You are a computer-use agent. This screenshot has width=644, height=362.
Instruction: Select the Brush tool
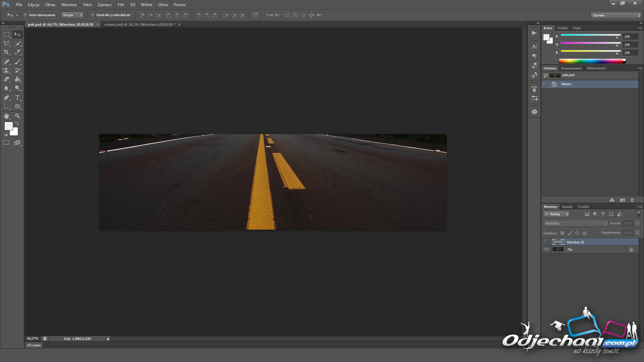pyautogui.click(x=17, y=62)
